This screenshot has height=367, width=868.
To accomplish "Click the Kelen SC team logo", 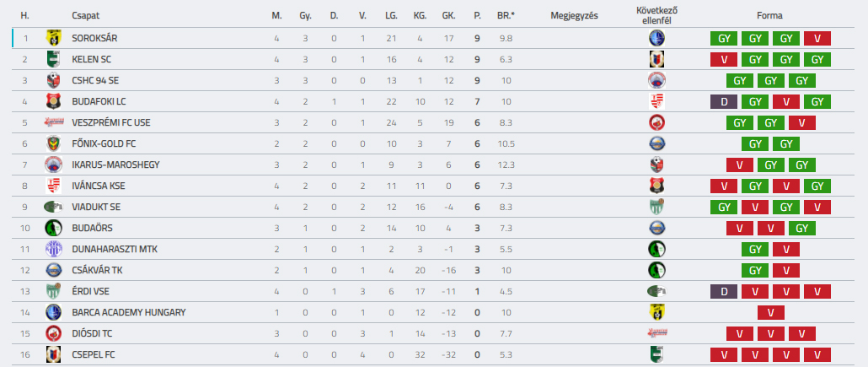I will coord(53,59).
